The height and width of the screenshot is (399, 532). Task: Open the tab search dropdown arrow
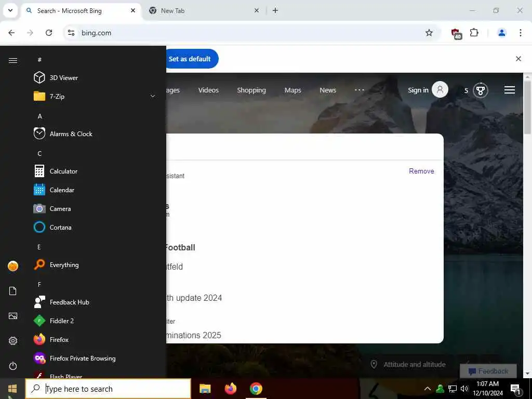(x=10, y=10)
